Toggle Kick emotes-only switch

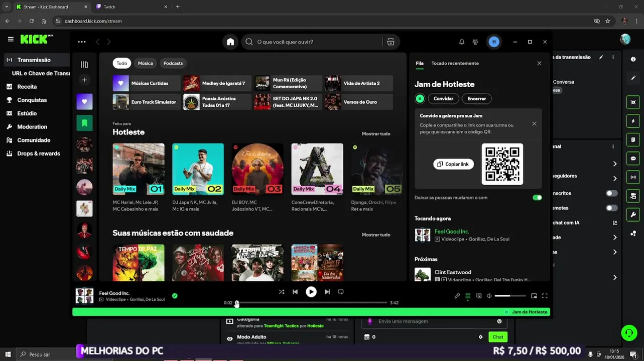pos(611,208)
